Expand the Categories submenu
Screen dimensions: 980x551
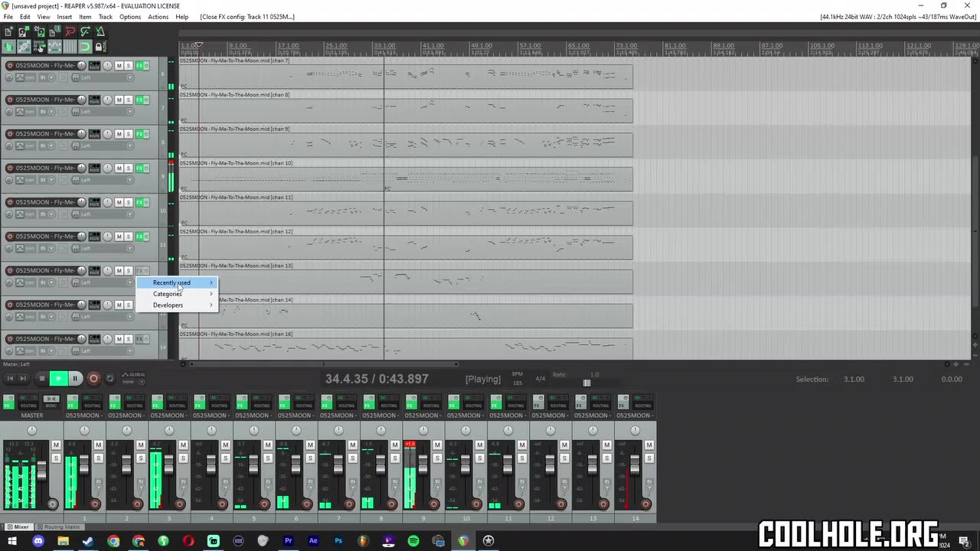click(177, 294)
